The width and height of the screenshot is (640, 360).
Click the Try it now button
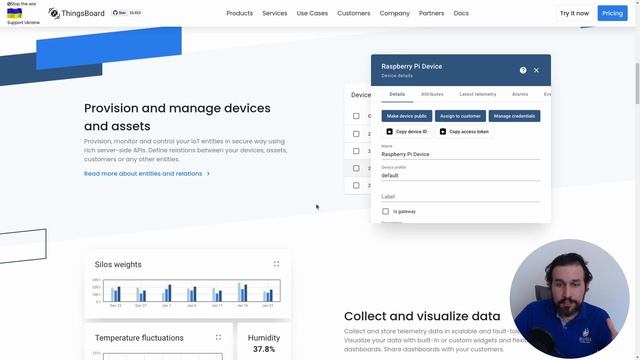click(x=574, y=13)
